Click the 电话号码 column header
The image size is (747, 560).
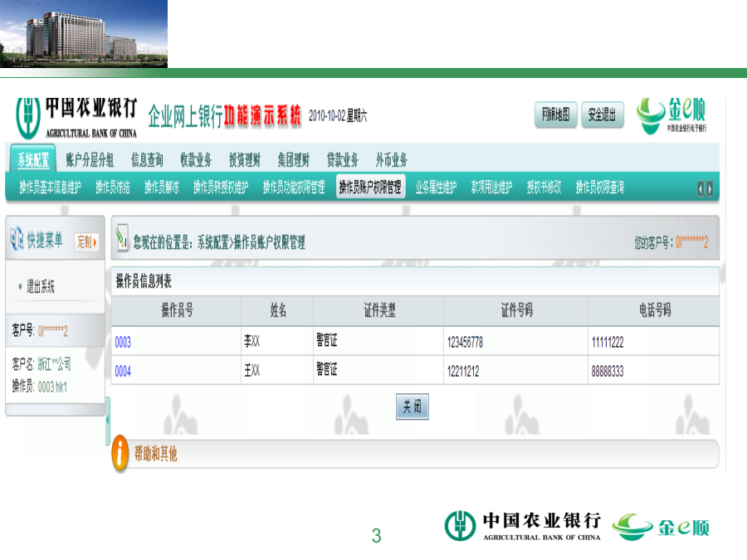[x=655, y=310]
